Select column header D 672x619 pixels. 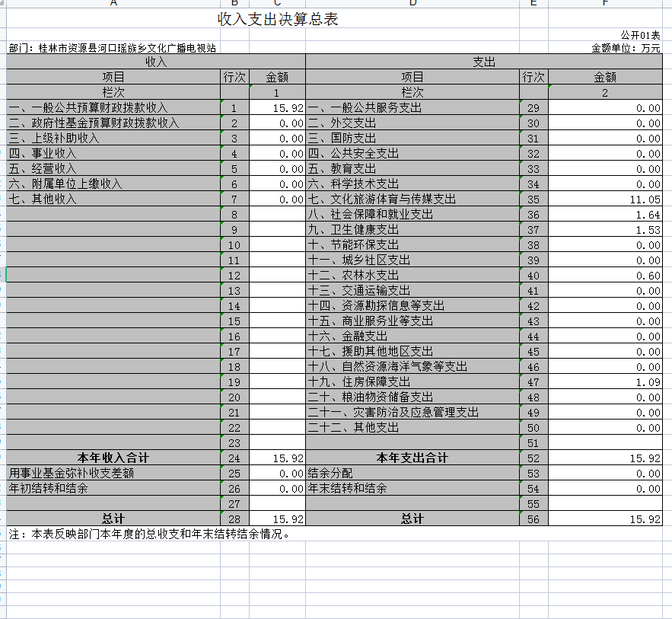[x=412, y=4]
